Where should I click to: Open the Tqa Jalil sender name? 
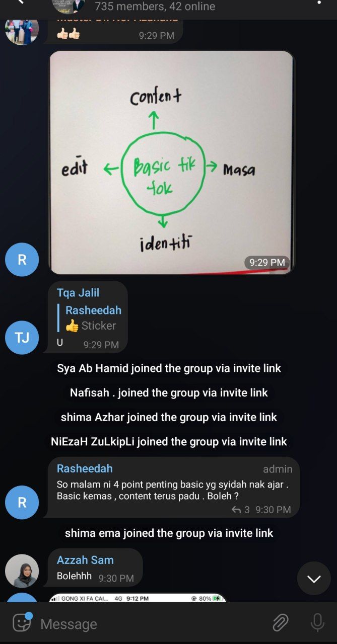(78, 293)
